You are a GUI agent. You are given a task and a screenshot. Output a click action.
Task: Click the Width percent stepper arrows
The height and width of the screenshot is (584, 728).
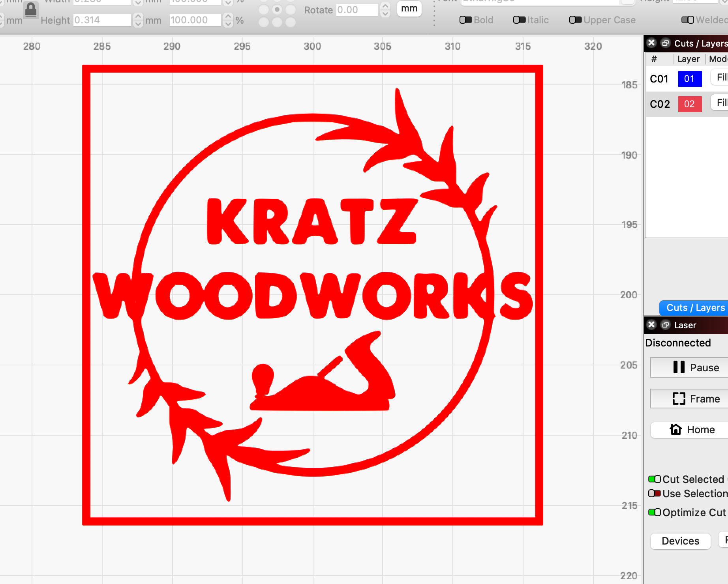point(228,2)
